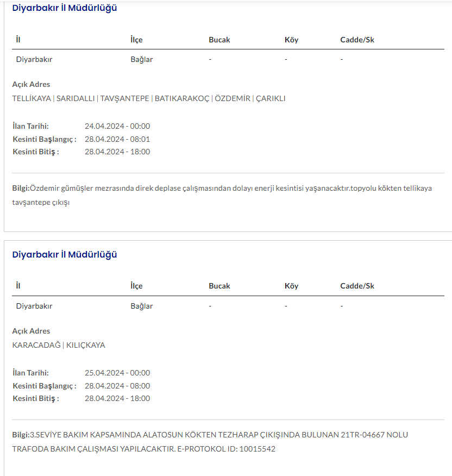The width and height of the screenshot is (452, 476).
Task: Click the E-PROTOKOL ID: 10015542 text
Action: pos(227,449)
